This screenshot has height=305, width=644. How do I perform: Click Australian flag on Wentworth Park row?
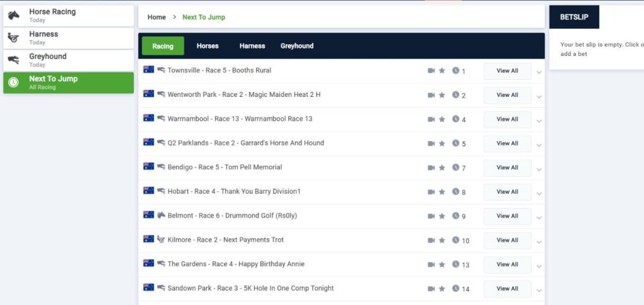point(148,94)
